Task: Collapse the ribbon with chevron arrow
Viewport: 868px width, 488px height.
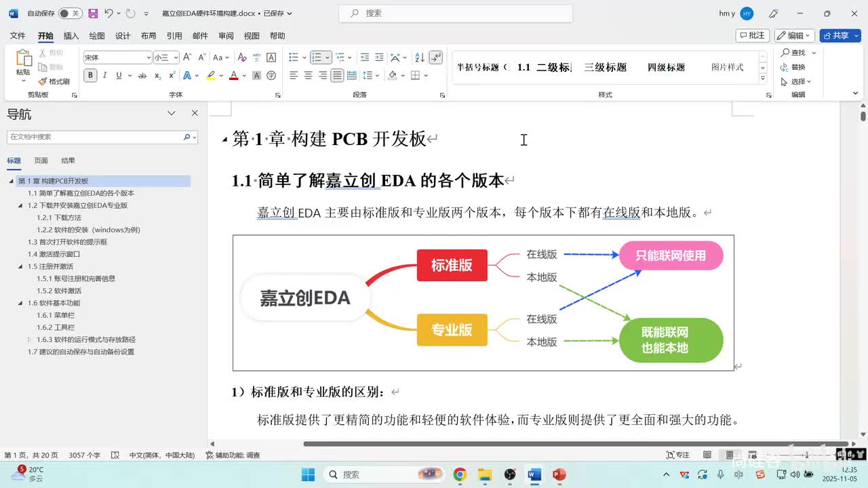Action: pyautogui.click(x=854, y=94)
